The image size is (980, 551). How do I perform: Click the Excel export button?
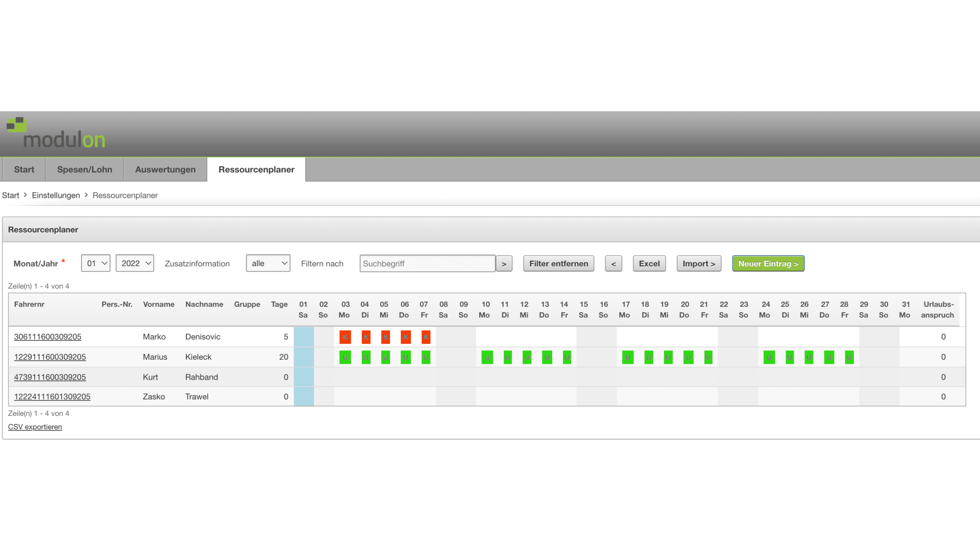tap(649, 264)
